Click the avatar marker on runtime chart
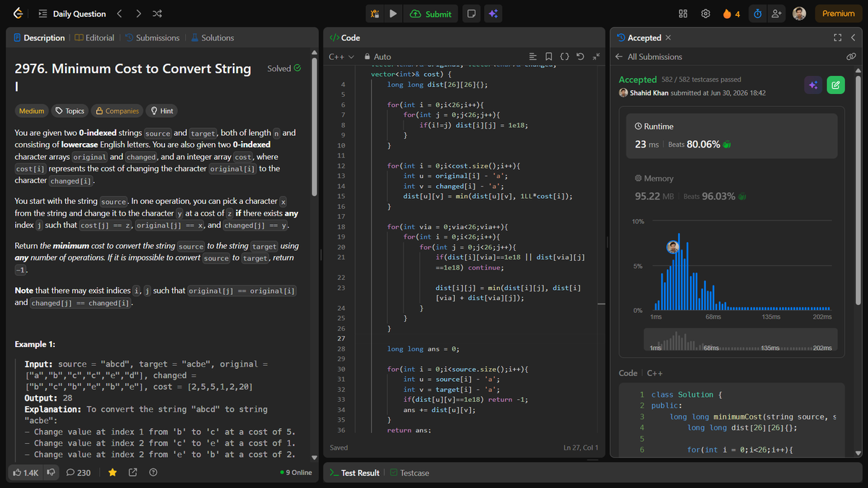 pyautogui.click(x=673, y=247)
